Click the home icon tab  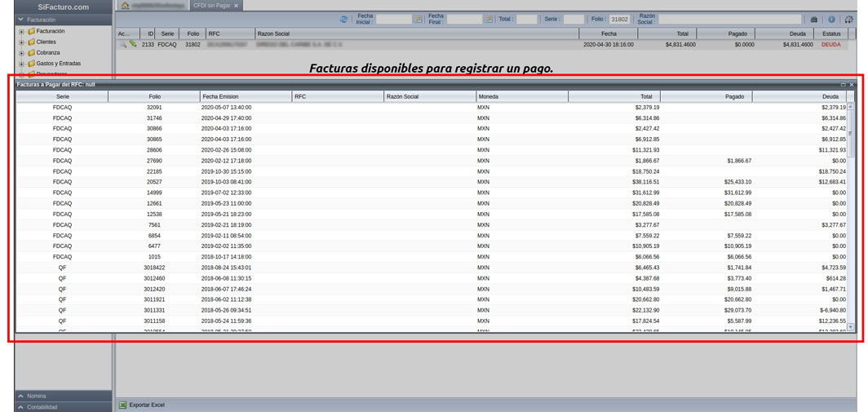(125, 6)
